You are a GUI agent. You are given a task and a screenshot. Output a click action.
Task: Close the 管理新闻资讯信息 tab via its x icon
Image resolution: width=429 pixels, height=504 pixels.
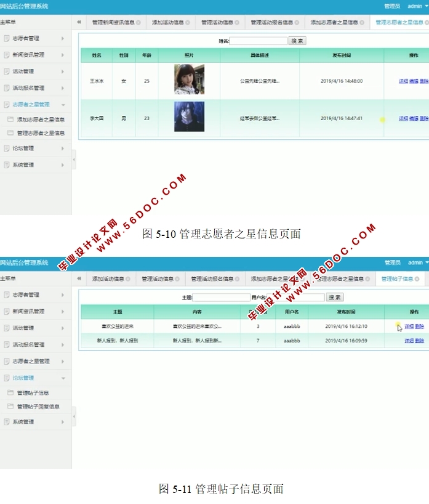click(x=138, y=23)
